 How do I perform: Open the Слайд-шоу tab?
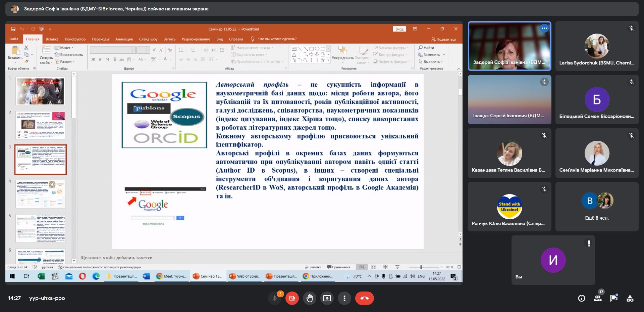(148, 39)
